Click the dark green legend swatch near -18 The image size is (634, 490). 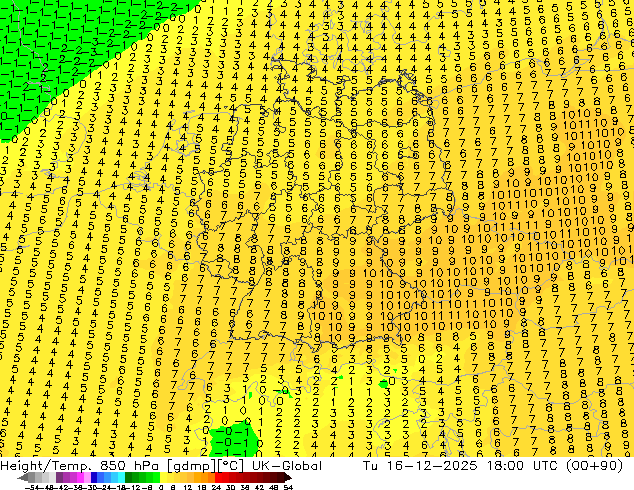click(x=129, y=477)
